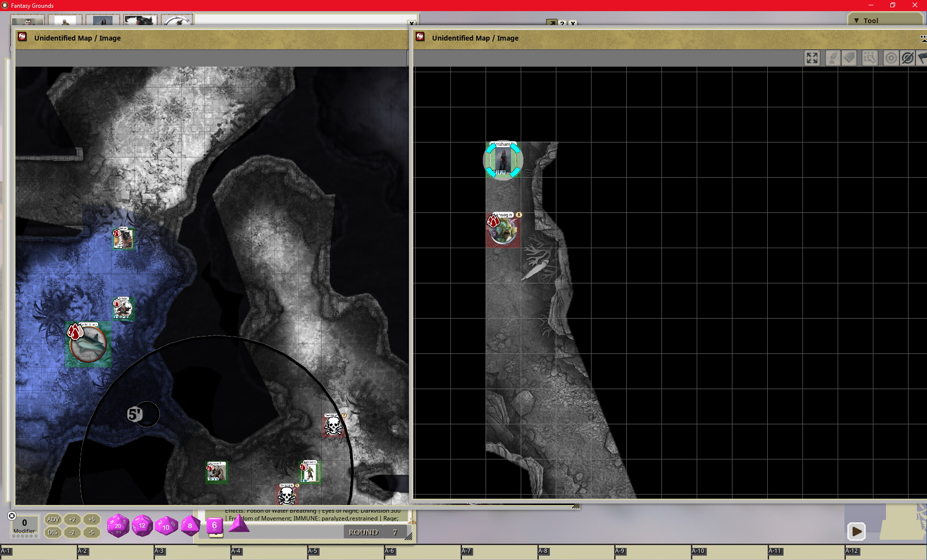Toggle the ADV advantage button
This screenshot has height=560, width=927.
click(53, 519)
